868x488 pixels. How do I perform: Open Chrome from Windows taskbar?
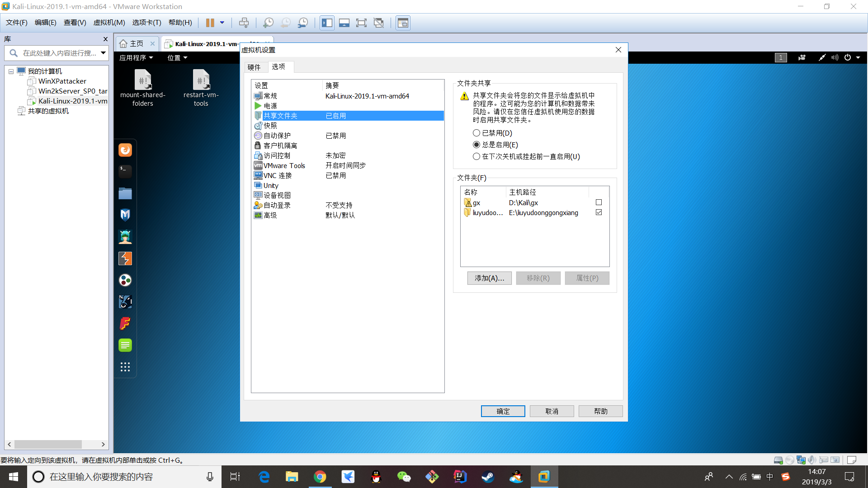click(320, 477)
